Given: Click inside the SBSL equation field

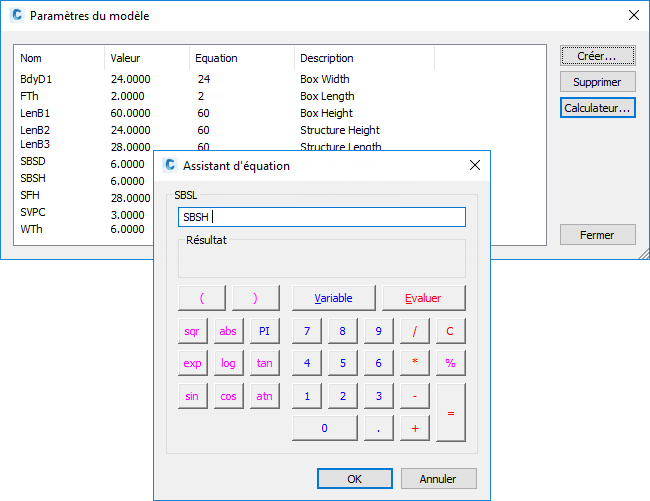Looking at the screenshot, I should [322, 217].
